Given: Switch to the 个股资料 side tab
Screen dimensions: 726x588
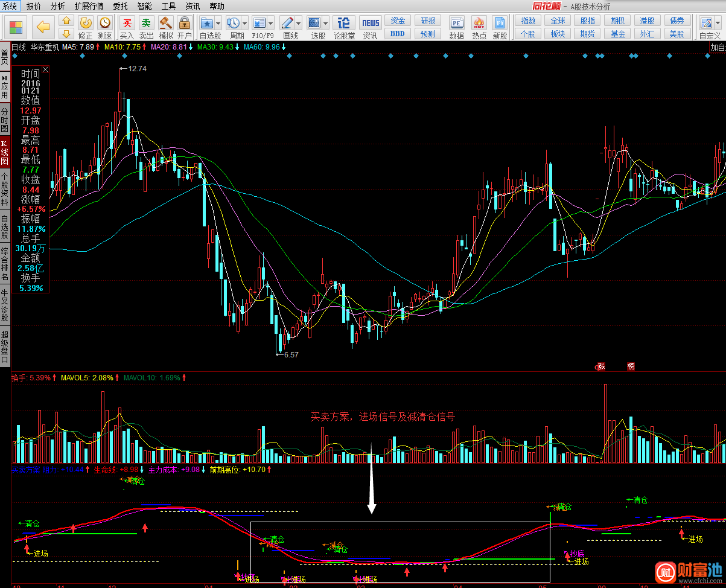Looking at the screenshot, I should (x=5, y=190).
